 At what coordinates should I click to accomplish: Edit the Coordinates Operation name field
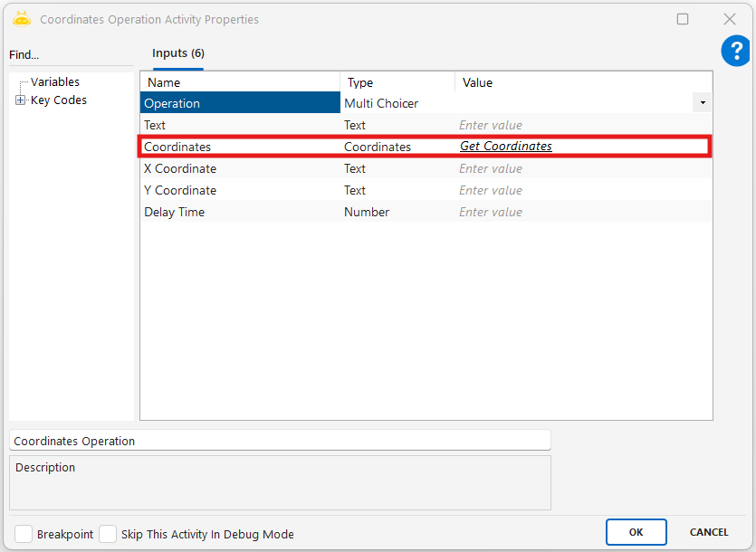(279, 441)
